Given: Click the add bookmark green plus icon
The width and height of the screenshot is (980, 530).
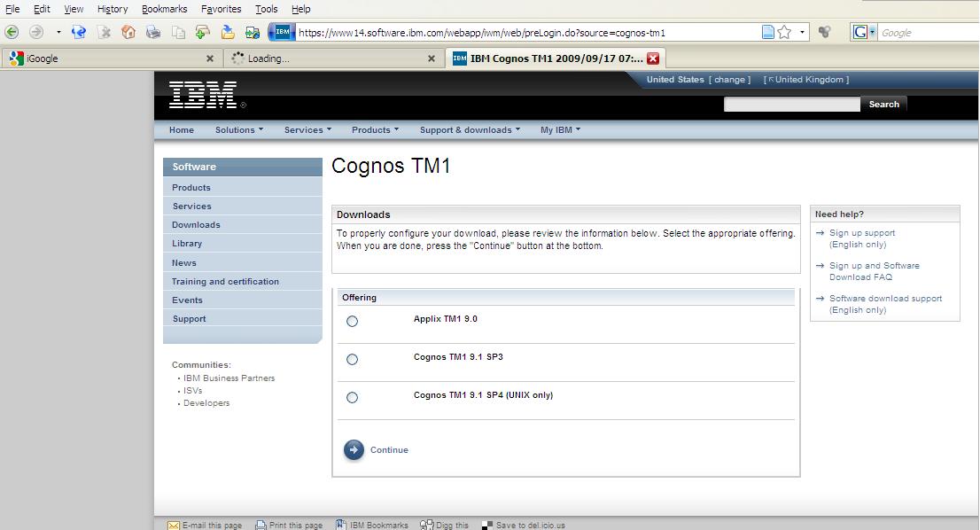Looking at the screenshot, I should coord(203,32).
